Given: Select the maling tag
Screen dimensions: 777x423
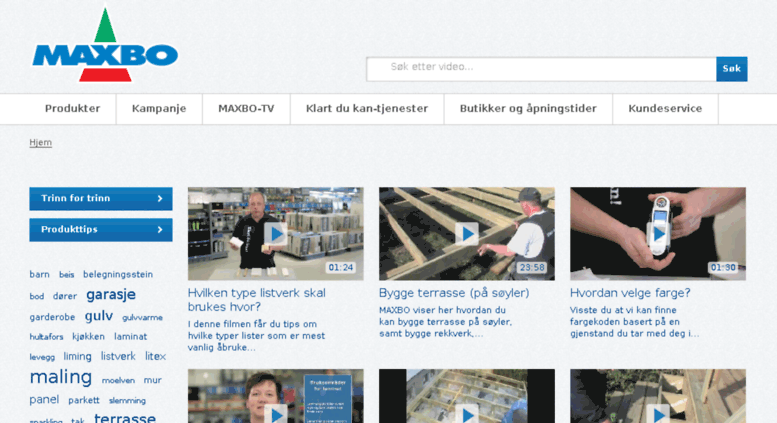Looking at the screenshot, I should click(60, 377).
